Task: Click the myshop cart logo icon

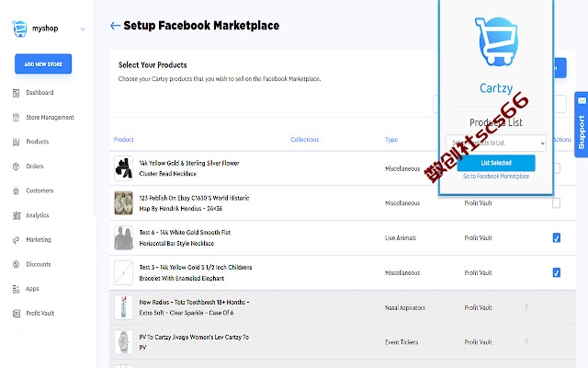Action: [19, 29]
